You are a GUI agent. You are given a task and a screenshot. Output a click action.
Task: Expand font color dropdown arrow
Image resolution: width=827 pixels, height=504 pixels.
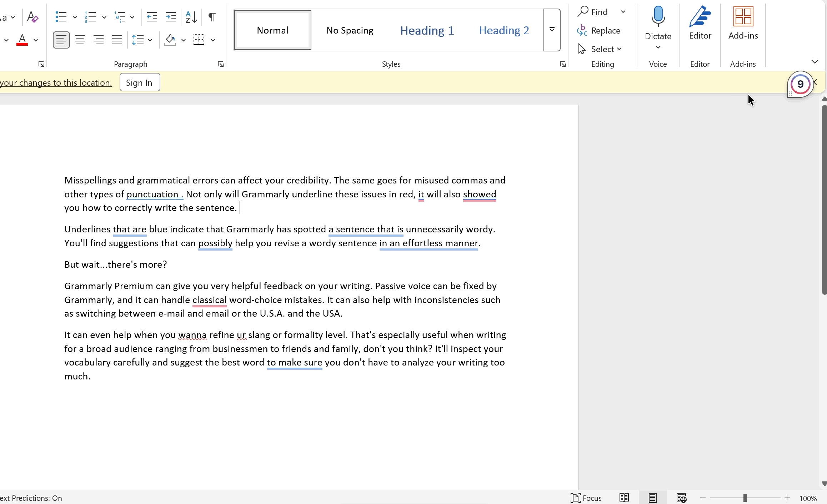[x=36, y=40]
